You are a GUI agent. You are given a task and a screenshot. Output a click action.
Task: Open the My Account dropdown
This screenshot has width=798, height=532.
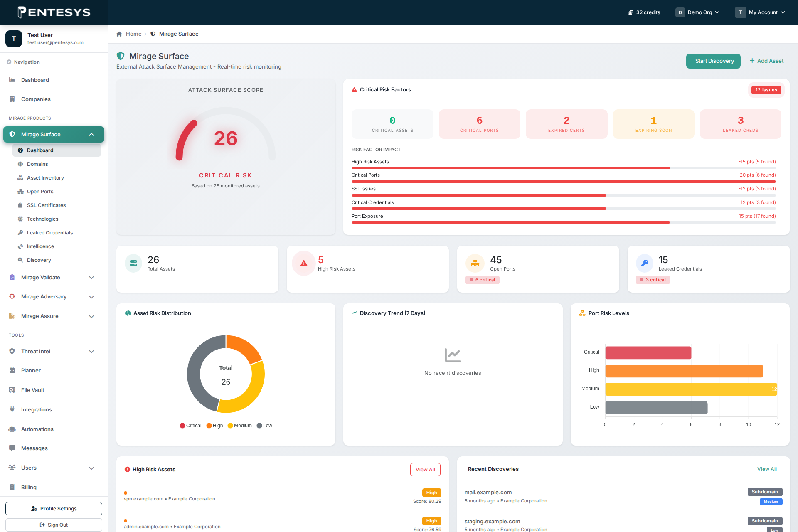coord(760,12)
